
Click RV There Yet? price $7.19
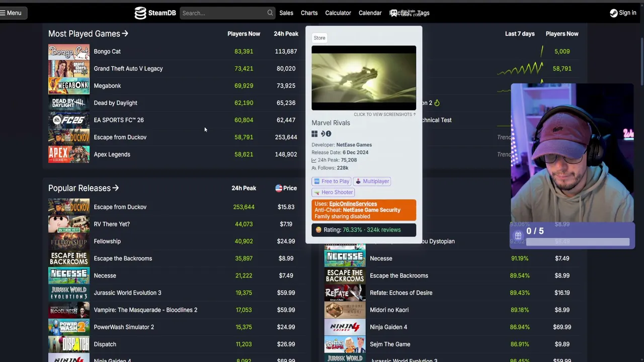pos(286,224)
